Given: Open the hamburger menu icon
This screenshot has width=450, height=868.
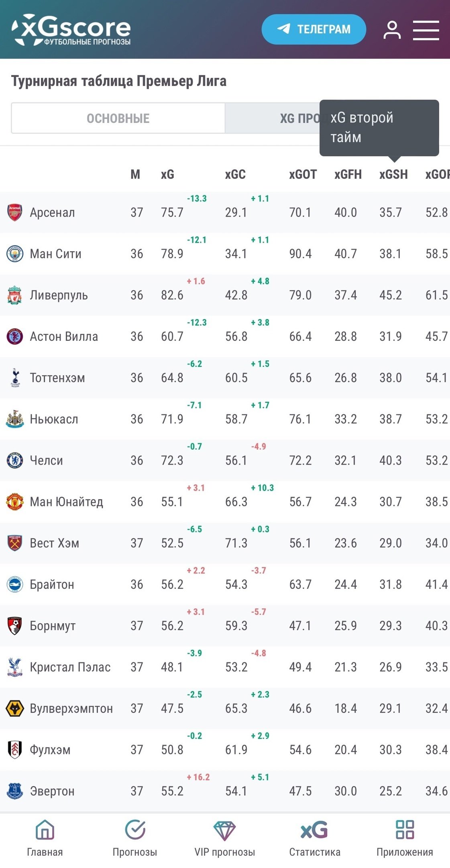Looking at the screenshot, I should (x=426, y=30).
